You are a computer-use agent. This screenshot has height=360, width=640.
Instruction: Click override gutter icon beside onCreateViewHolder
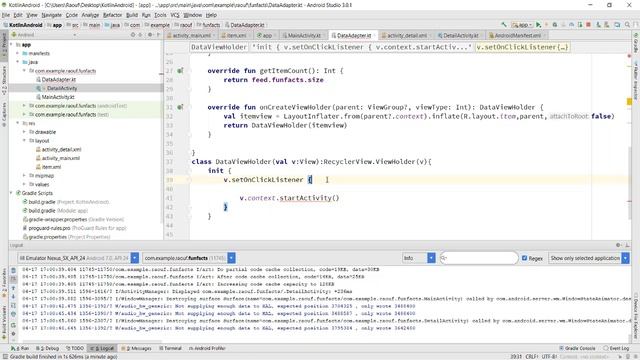click(180, 107)
